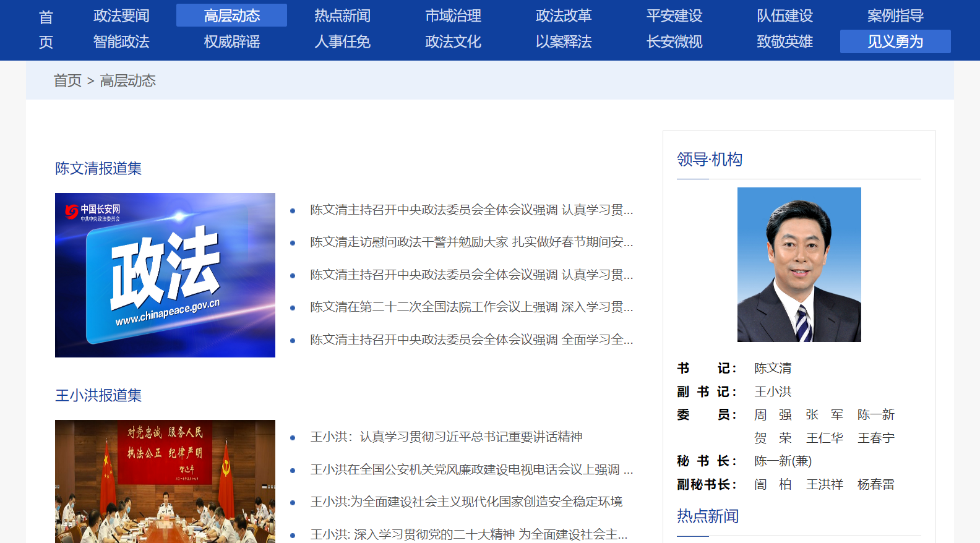The image size is (980, 543).
Task: Select deputy secretary-general 杨春雷
Action: click(875, 484)
